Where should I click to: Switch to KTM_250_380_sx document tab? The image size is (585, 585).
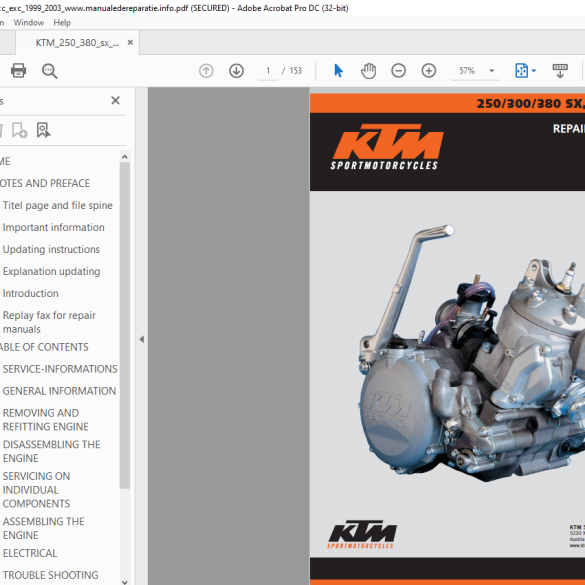pyautogui.click(x=77, y=43)
